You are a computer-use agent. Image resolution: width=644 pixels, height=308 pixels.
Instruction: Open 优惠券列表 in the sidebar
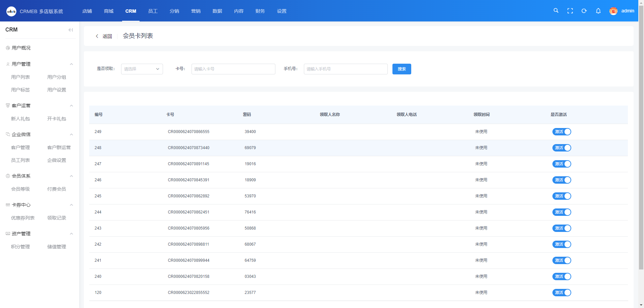tap(23, 218)
